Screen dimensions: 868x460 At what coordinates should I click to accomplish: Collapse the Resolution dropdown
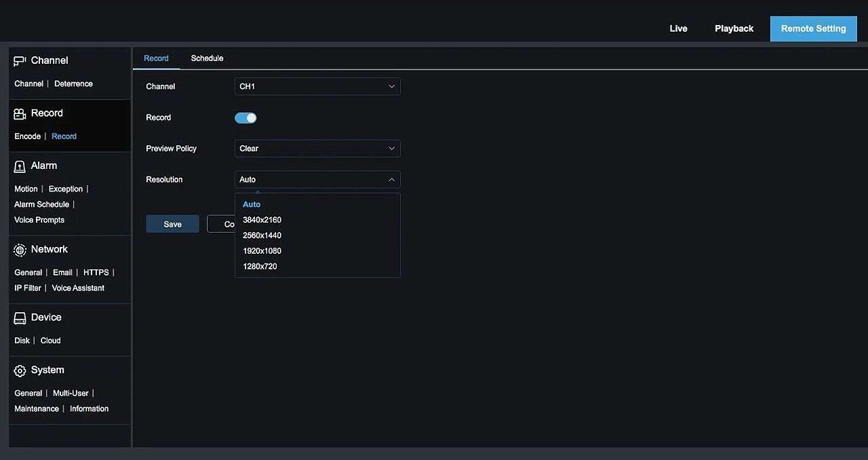point(317,180)
